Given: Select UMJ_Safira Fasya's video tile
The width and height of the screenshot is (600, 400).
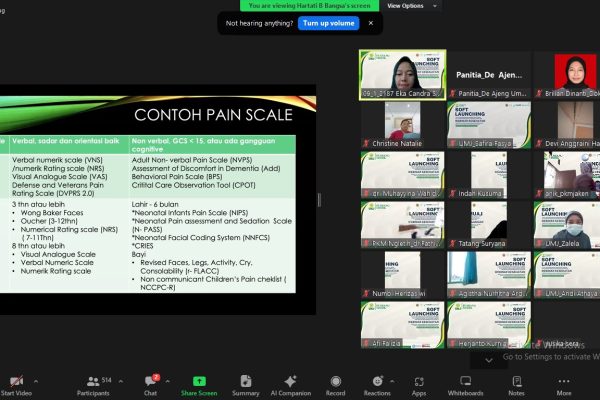Looking at the screenshot, I should point(489,125).
